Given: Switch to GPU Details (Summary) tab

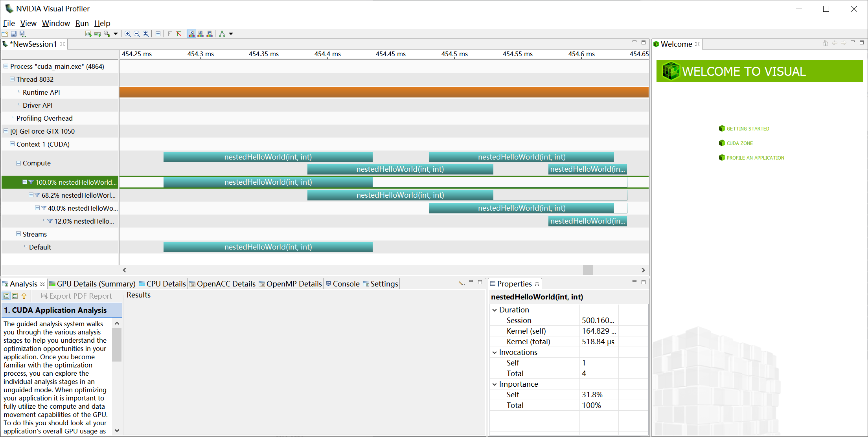Looking at the screenshot, I should pos(92,284).
